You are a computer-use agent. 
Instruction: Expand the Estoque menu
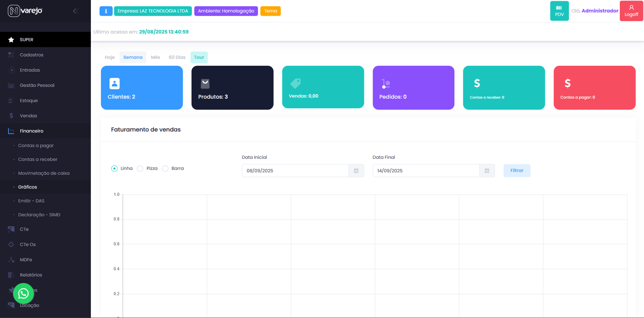[45, 101]
